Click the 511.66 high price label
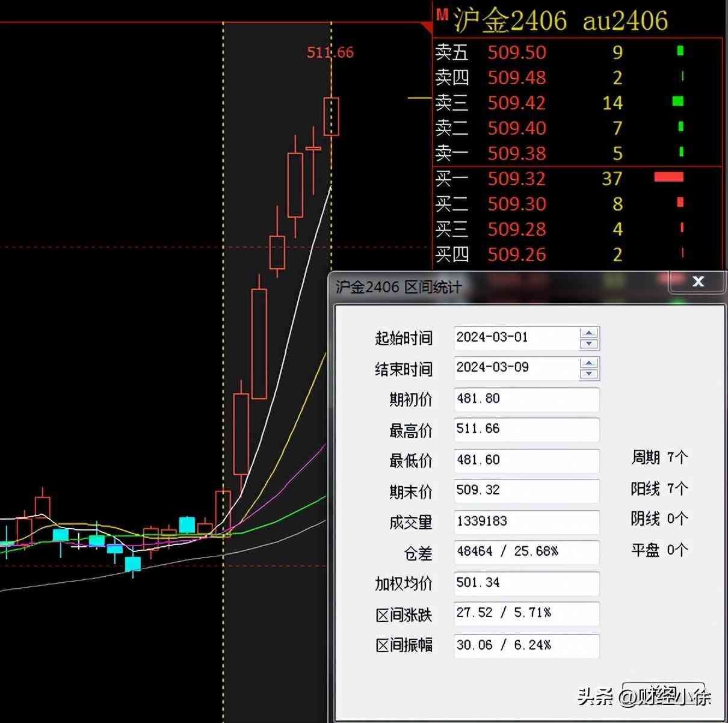 (x=330, y=53)
